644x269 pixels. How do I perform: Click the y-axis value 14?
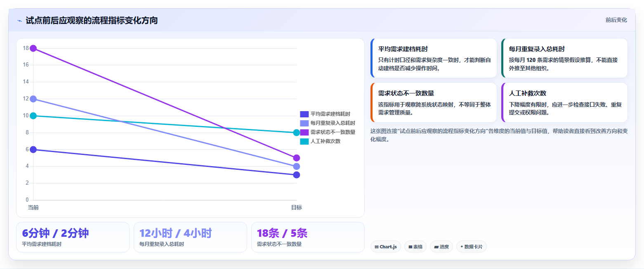(x=26, y=82)
